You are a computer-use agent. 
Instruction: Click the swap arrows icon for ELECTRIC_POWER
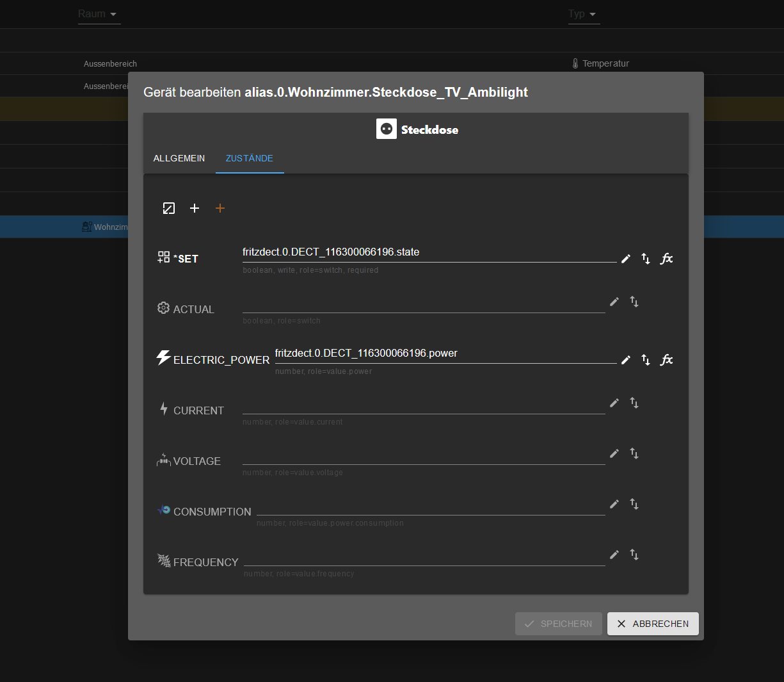pyautogui.click(x=646, y=360)
